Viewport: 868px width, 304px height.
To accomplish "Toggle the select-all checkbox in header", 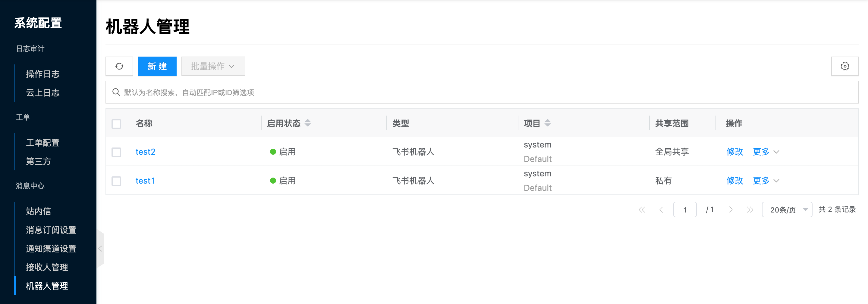I will point(116,124).
